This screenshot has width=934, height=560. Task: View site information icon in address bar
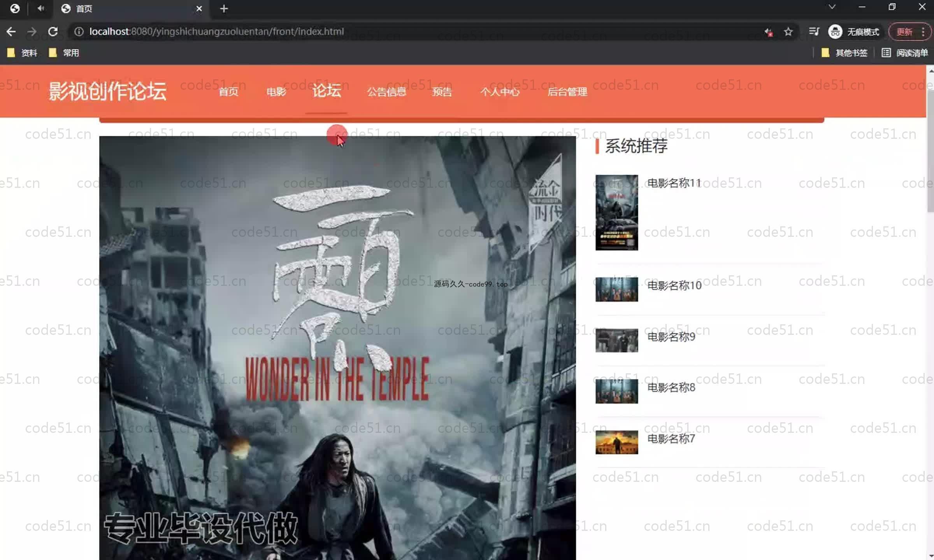pos(79,31)
